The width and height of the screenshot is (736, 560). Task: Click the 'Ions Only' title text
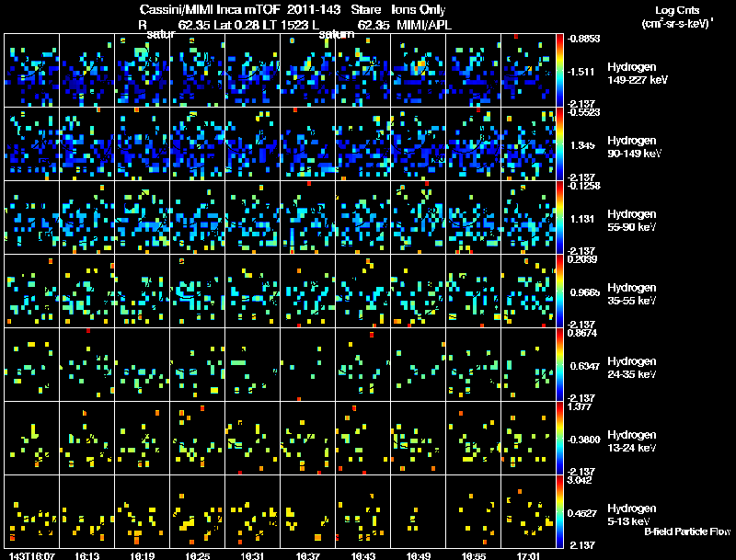click(x=419, y=10)
